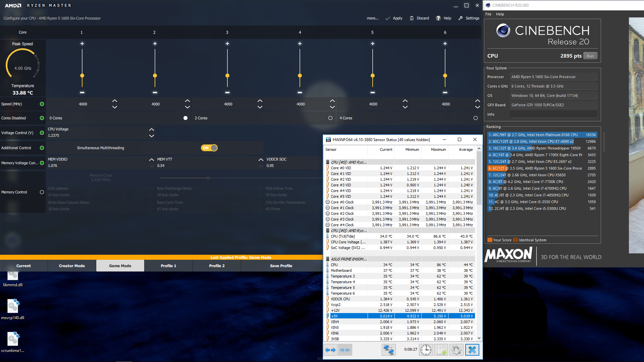Open vcruntime1... desktop file icon

[13, 339]
